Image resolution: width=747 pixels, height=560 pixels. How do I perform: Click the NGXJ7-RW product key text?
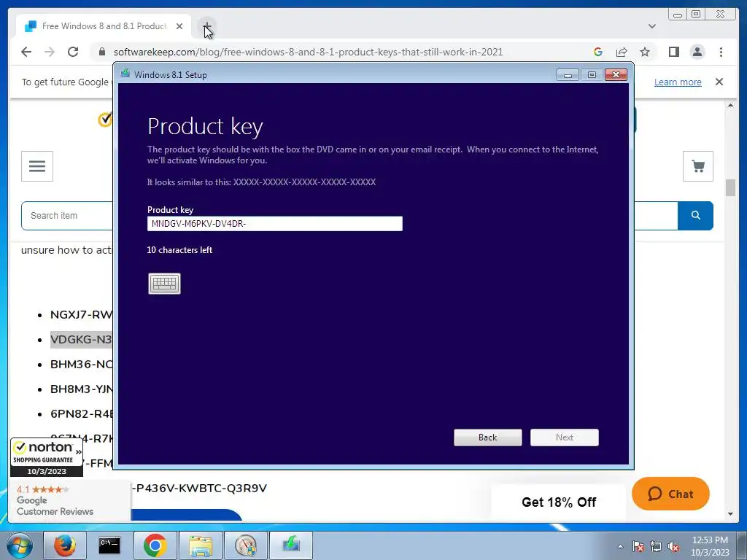click(x=81, y=315)
